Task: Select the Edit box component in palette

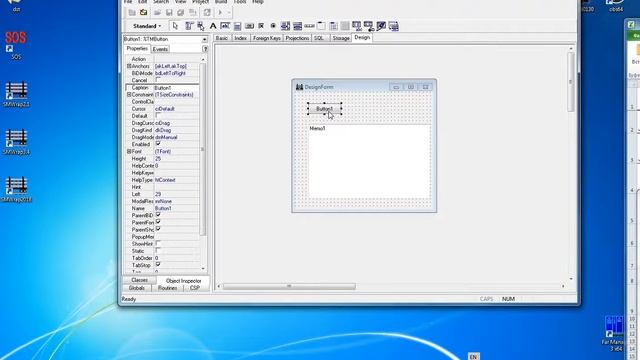Action: 225,26
